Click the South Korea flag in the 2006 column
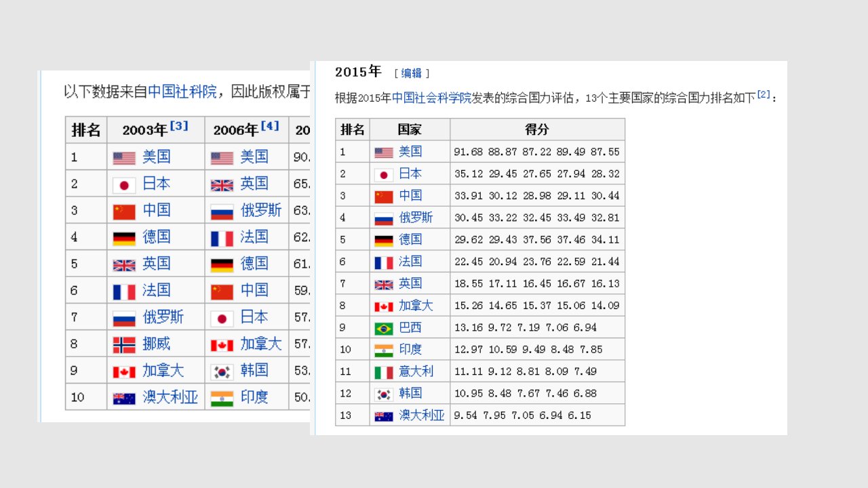 222,371
